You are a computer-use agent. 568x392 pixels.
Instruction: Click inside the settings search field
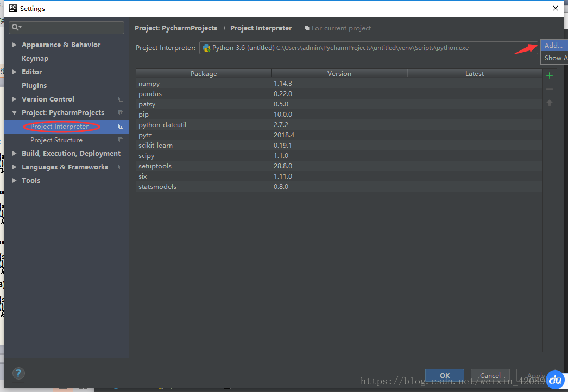66,28
